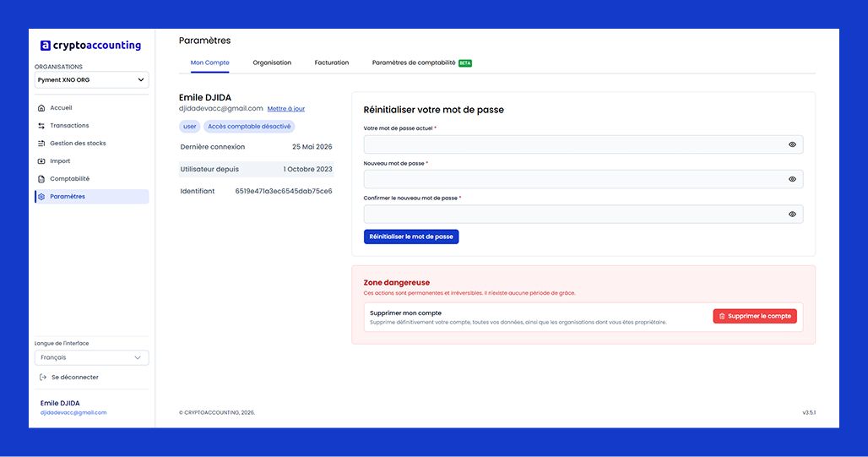Select Paramètres in the sidebar
The image size is (868, 457).
91,197
